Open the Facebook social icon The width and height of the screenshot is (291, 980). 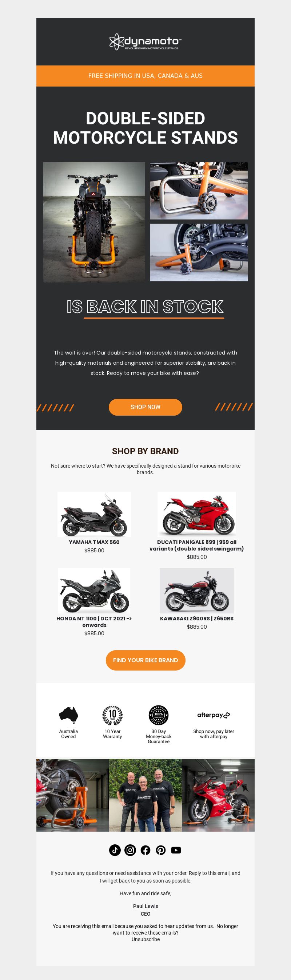point(145,850)
